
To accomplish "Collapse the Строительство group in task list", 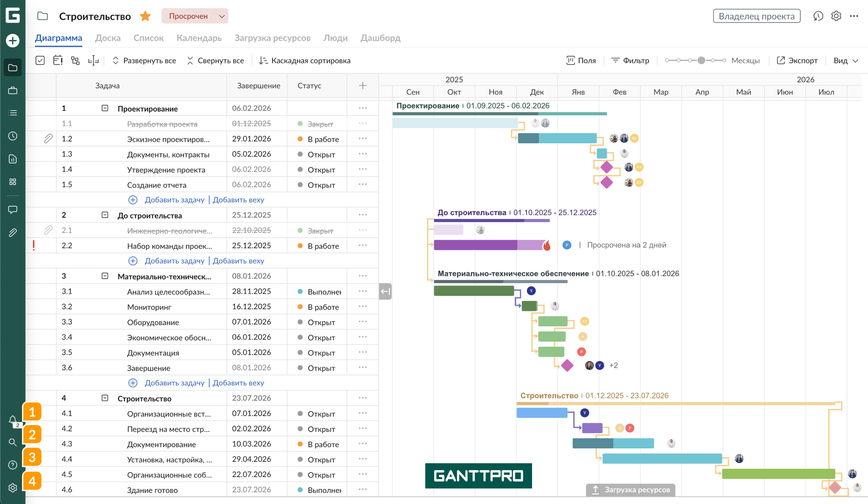I will (x=105, y=398).
